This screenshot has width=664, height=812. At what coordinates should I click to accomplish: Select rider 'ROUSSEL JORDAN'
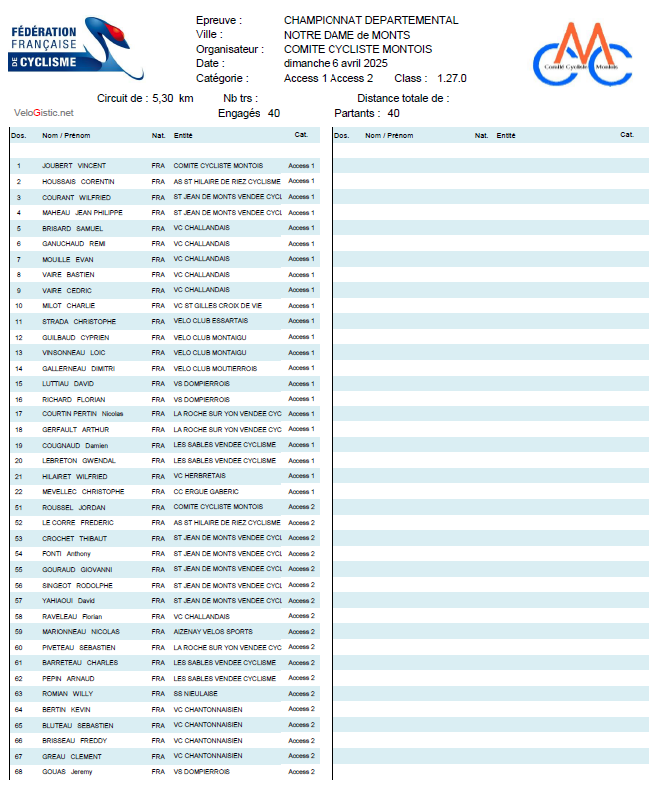click(74, 508)
